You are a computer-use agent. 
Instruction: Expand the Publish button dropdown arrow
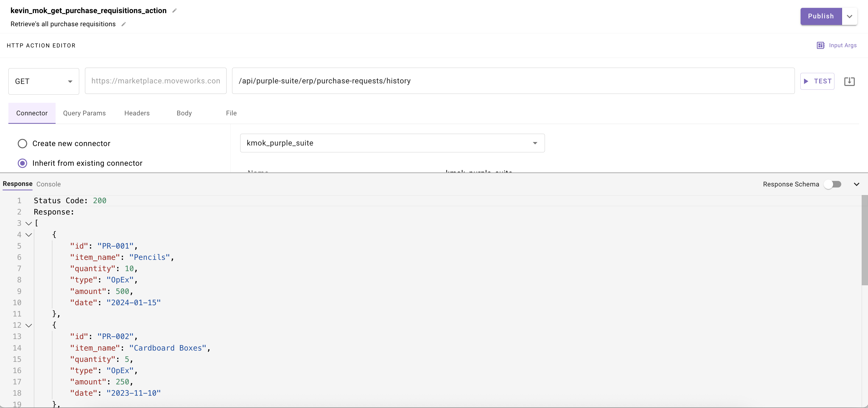click(849, 16)
